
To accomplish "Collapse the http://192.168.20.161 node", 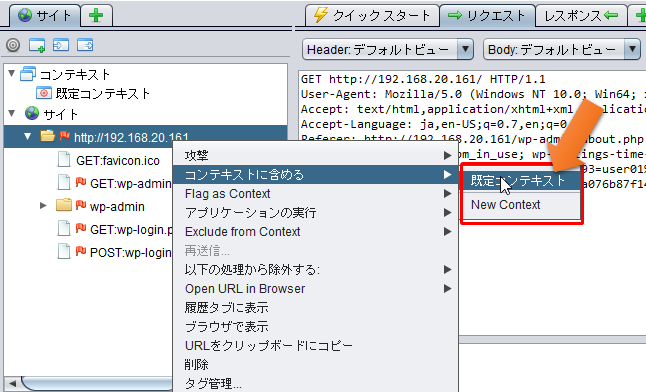I will click(27, 136).
